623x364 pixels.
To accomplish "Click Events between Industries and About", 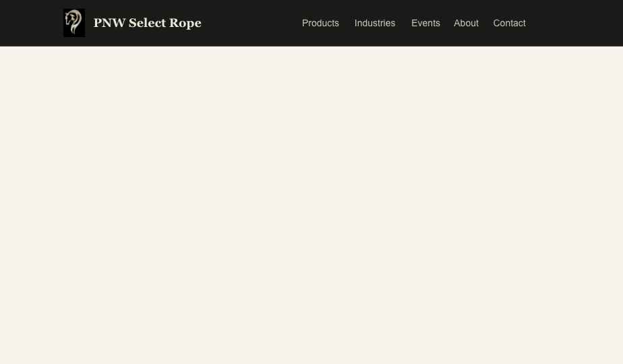I will point(425,23).
